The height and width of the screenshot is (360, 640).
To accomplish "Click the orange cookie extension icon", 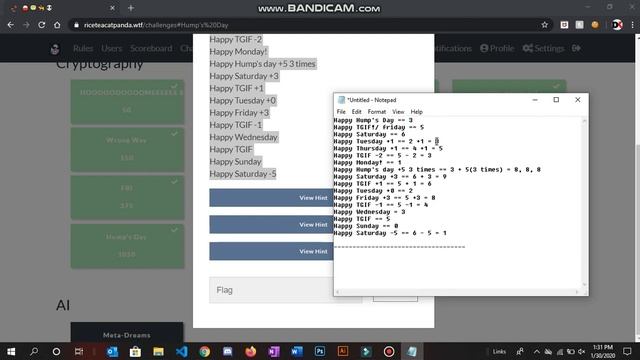I will point(595,25).
